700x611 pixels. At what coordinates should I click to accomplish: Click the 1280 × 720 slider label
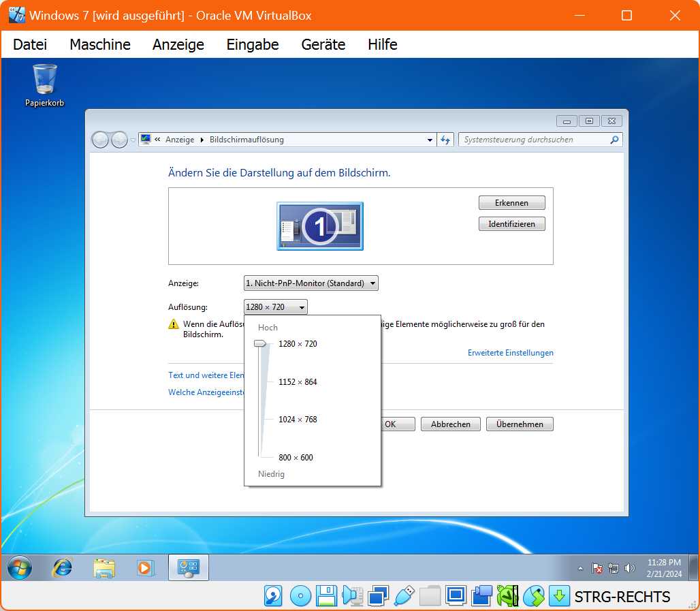(x=298, y=344)
